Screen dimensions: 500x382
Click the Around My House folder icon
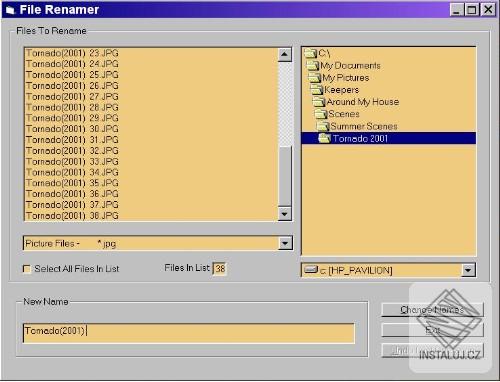(319, 102)
